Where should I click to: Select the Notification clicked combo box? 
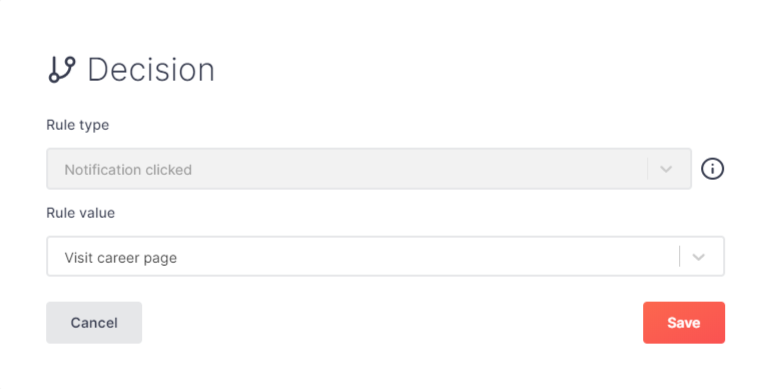click(369, 169)
